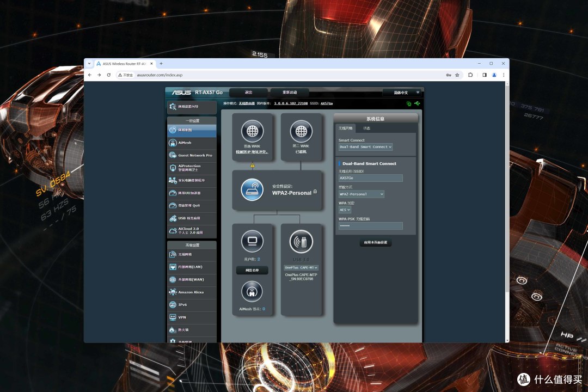Open 无线网络 wireless settings in sidebar
The height and width of the screenshot is (392, 588).
click(192, 254)
